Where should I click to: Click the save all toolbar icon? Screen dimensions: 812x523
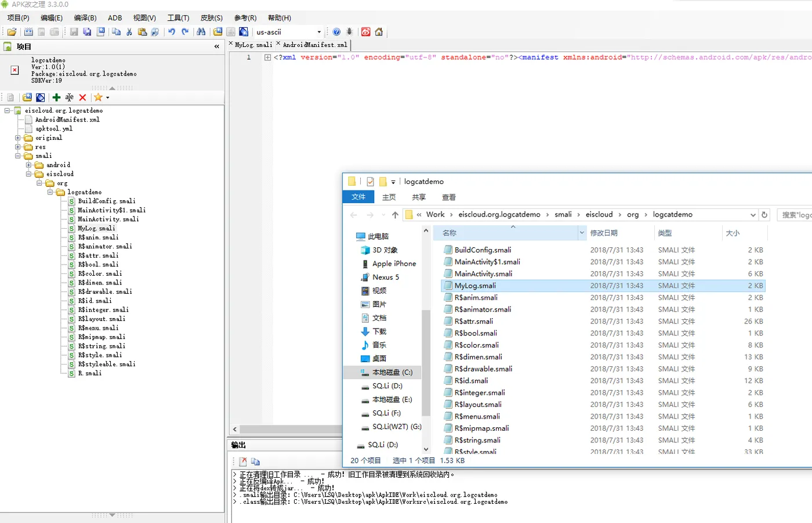coord(87,32)
